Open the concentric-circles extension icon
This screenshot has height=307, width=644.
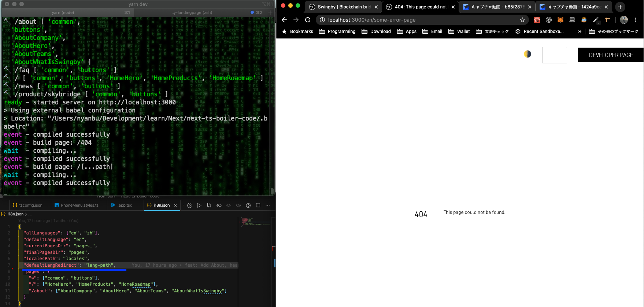pos(549,20)
